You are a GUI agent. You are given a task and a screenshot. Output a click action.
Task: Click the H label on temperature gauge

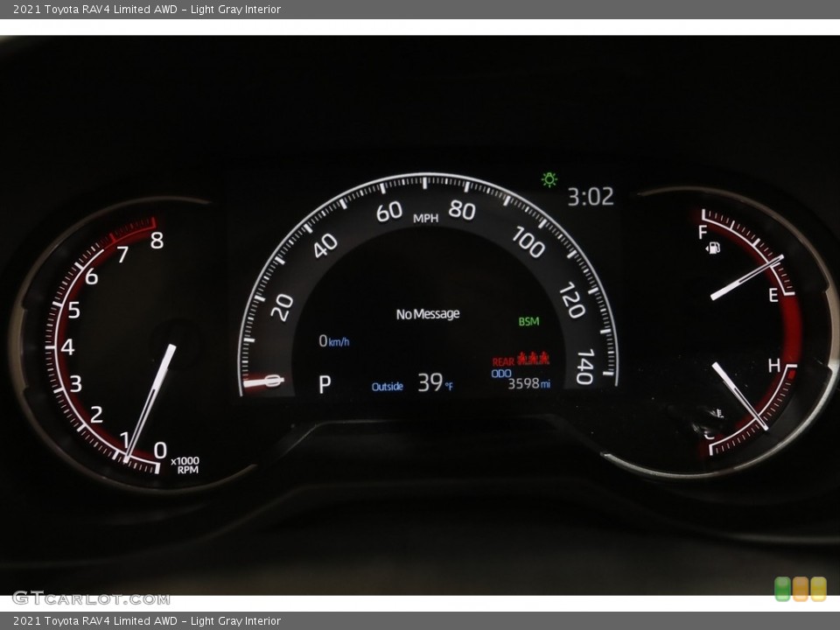point(773,366)
